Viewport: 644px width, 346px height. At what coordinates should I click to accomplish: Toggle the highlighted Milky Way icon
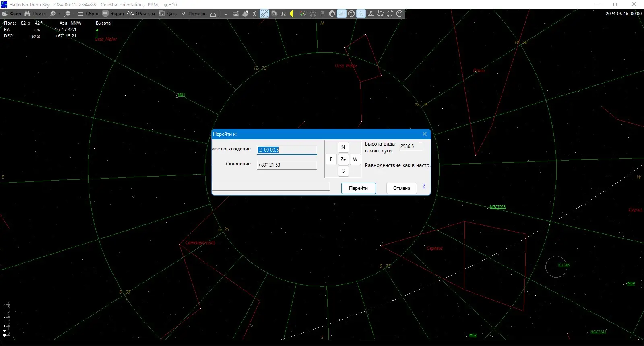click(342, 14)
